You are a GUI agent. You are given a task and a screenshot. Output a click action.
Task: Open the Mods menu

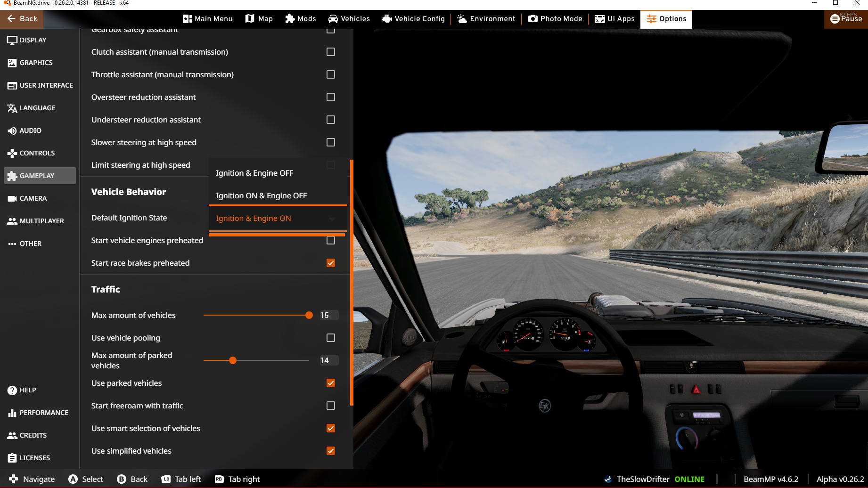pyautogui.click(x=301, y=19)
